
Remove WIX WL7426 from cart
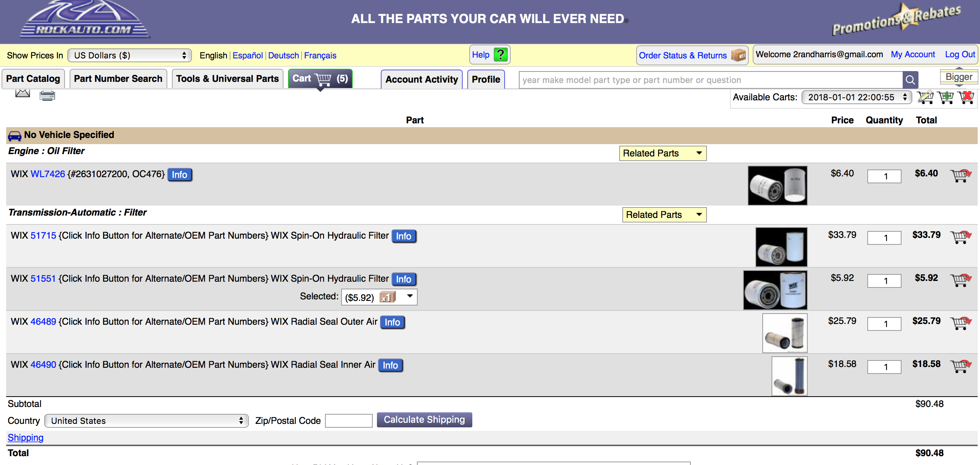[x=961, y=175]
